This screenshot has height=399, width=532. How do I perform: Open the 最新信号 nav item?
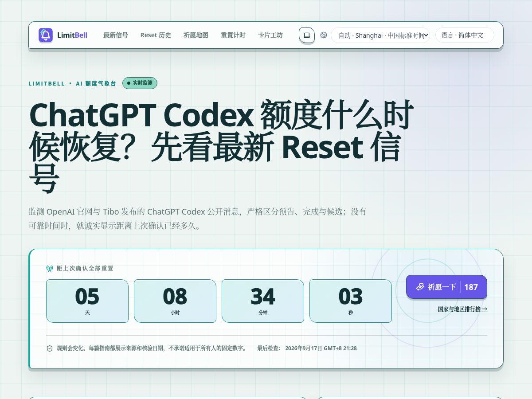(116, 35)
